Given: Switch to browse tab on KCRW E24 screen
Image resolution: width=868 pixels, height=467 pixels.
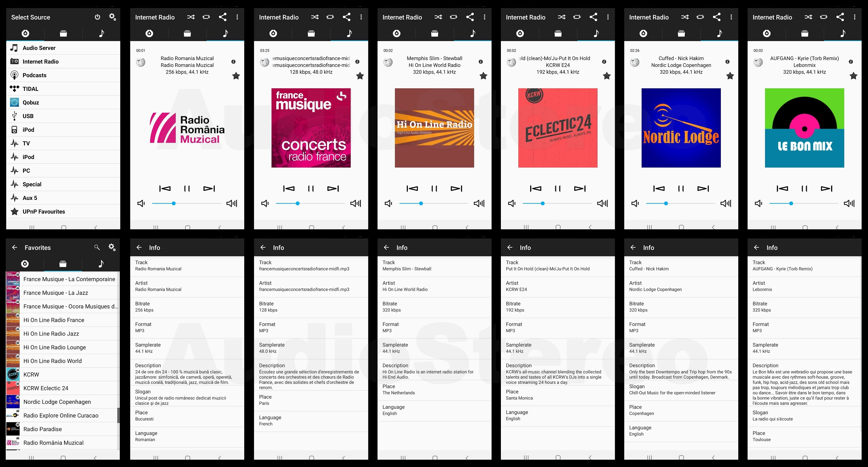Looking at the screenshot, I should [x=558, y=33].
